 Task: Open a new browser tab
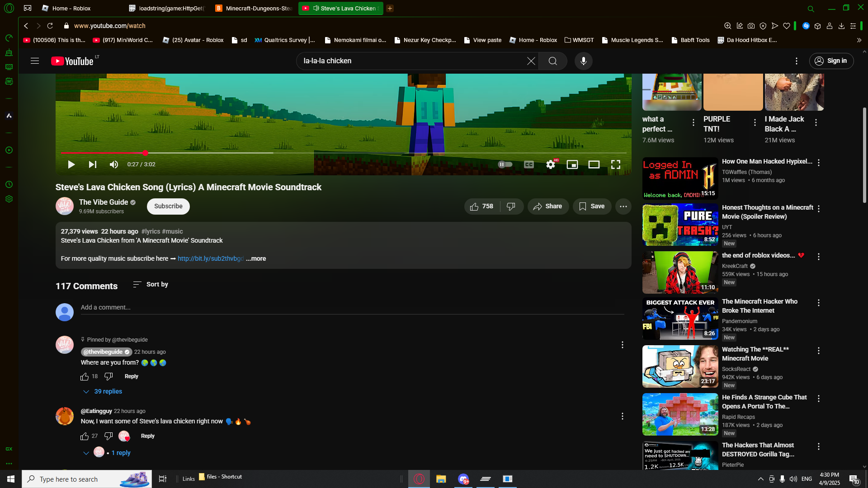tap(390, 8)
